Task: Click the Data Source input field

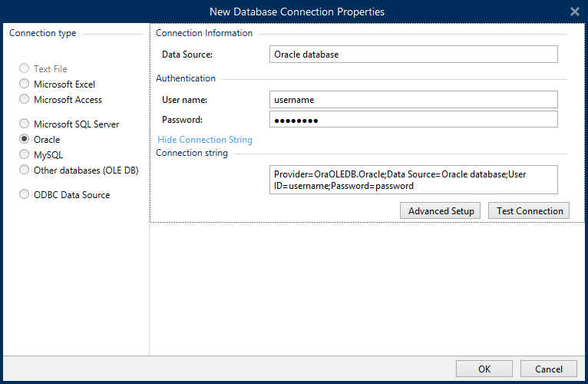Action: point(413,55)
